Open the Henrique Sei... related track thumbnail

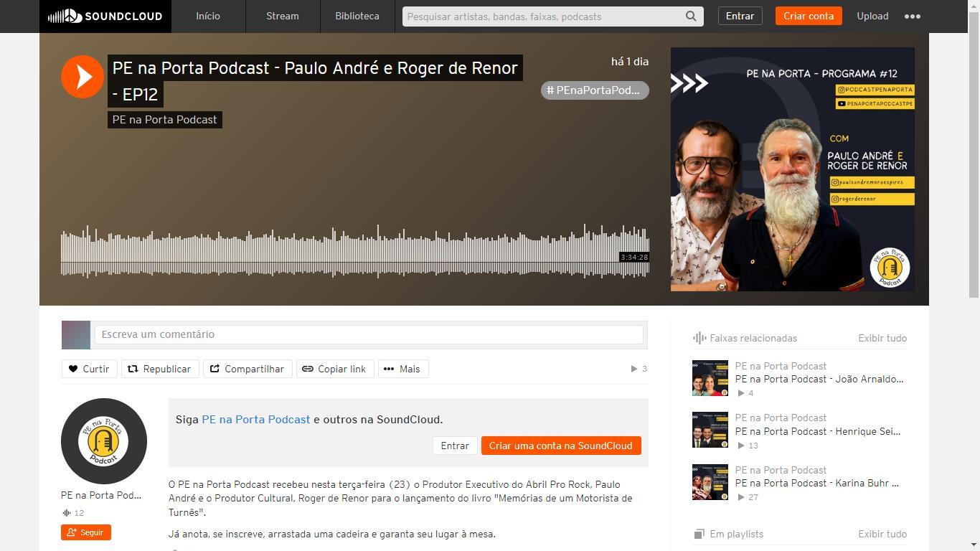(x=710, y=430)
